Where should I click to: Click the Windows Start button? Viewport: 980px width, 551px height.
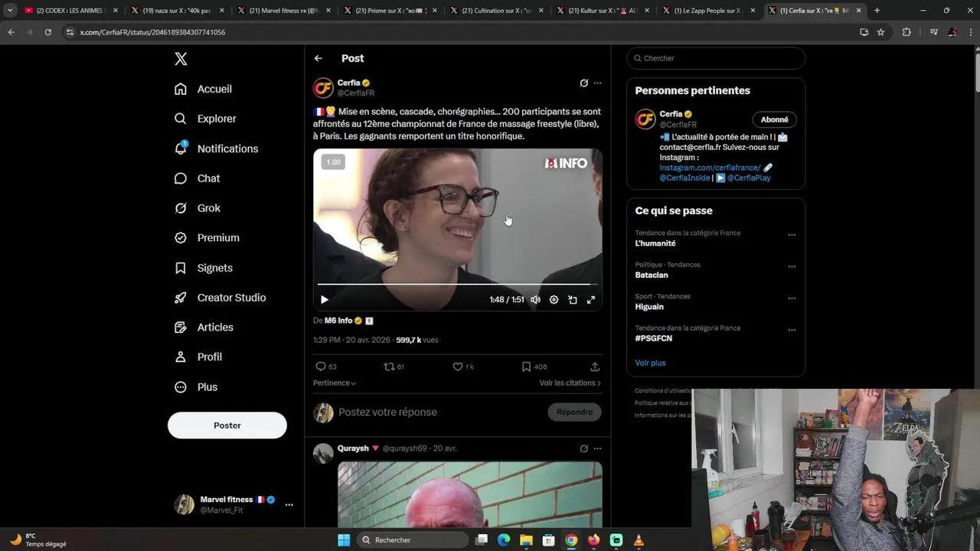tap(344, 540)
